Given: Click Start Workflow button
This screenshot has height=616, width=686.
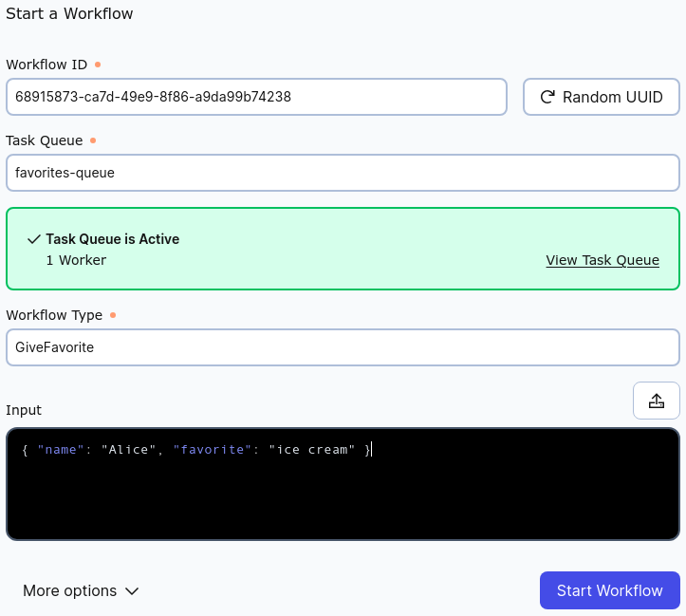Looking at the screenshot, I should (609, 590).
